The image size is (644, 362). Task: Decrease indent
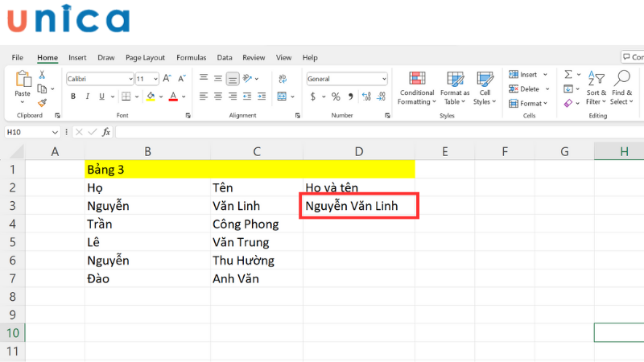[247, 97]
